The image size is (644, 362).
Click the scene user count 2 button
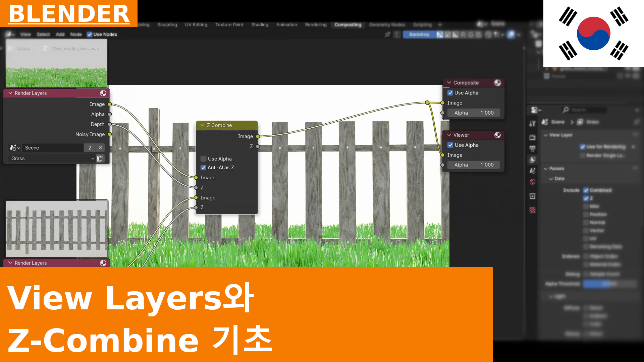point(90,148)
